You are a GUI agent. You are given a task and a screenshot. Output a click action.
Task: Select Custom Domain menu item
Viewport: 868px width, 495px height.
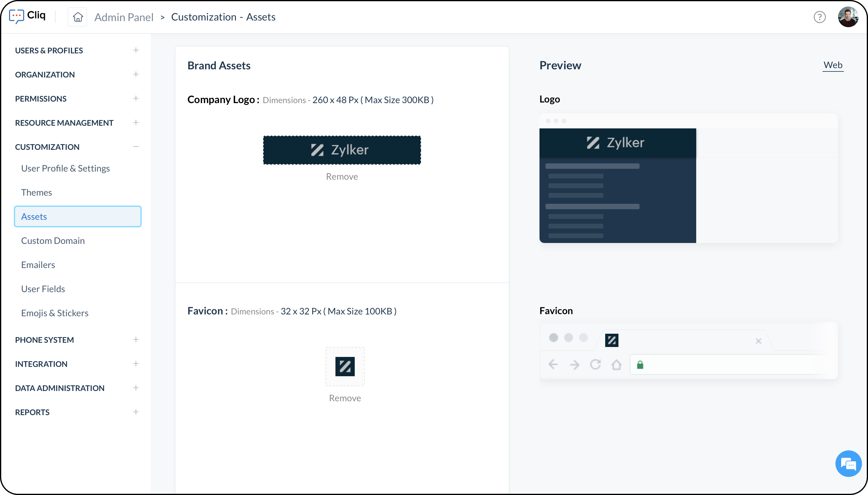tap(53, 241)
